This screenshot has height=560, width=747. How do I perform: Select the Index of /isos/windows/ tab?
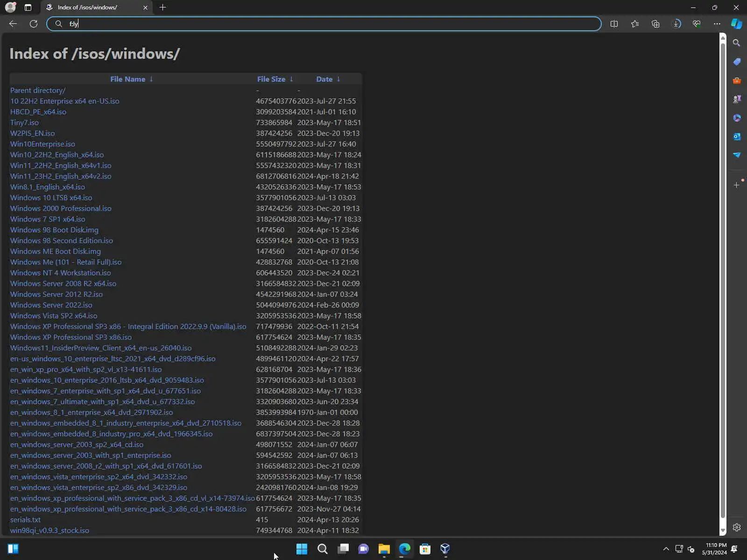[96, 7]
